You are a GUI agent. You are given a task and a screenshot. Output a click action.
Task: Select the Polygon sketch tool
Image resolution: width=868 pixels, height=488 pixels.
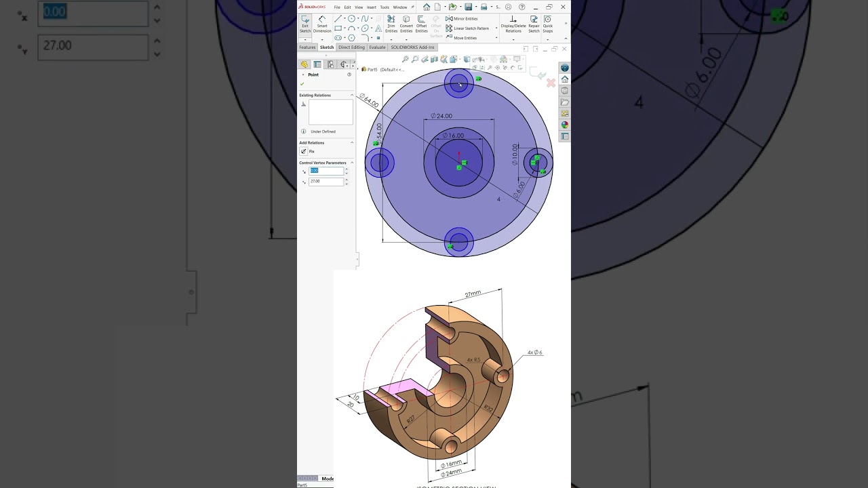pos(351,38)
